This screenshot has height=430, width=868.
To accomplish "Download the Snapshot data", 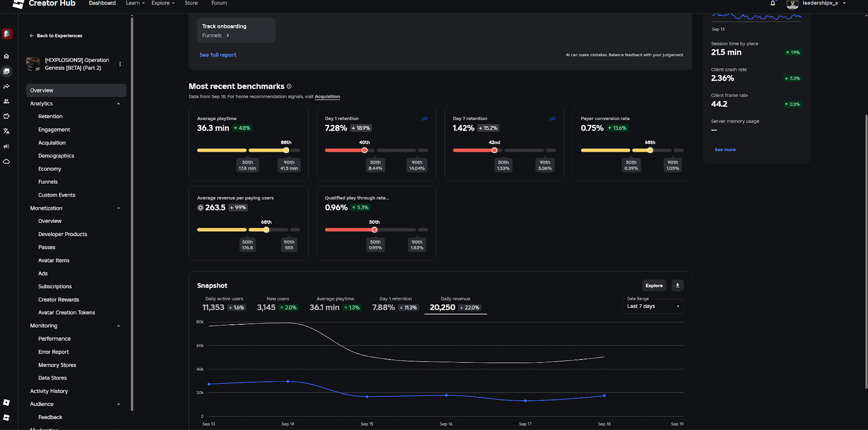I will [x=677, y=286].
